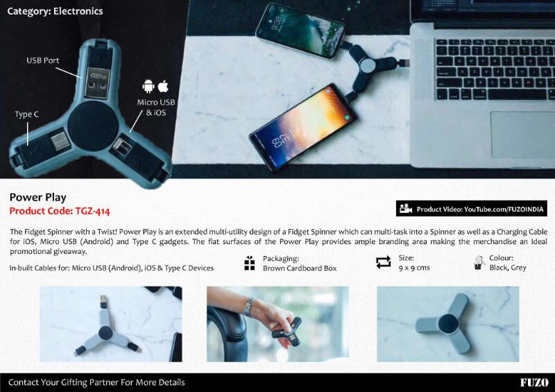The width and height of the screenshot is (555, 392).
Task: Click the video camera icon
Action: 406,209
